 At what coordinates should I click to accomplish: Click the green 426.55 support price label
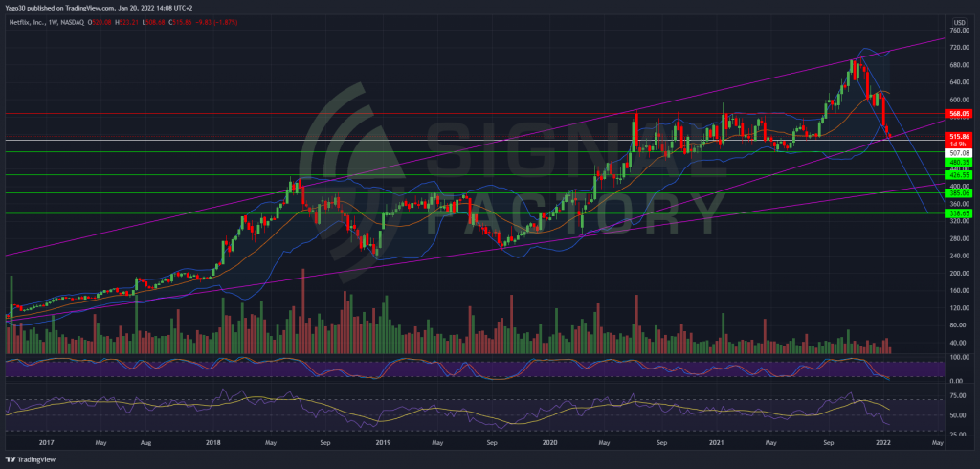pos(959,175)
